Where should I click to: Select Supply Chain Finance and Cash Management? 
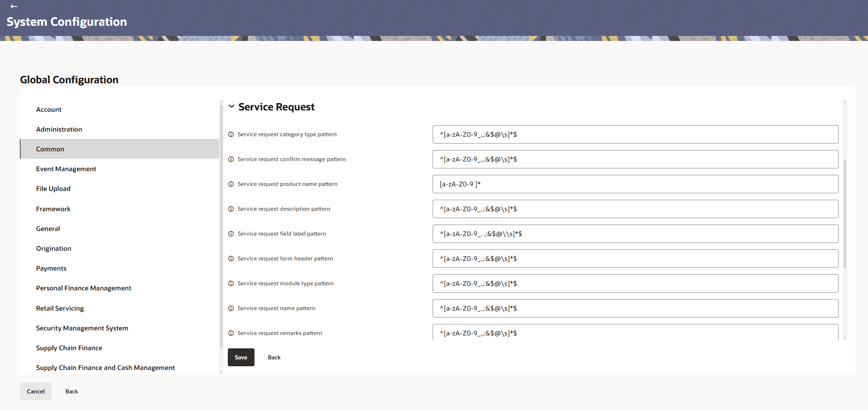(x=119, y=368)
